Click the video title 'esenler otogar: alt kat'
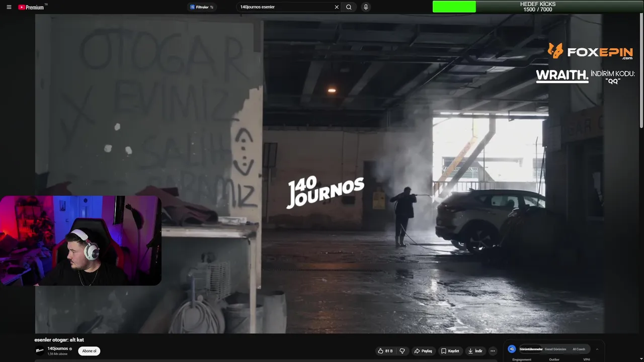 tap(59, 340)
